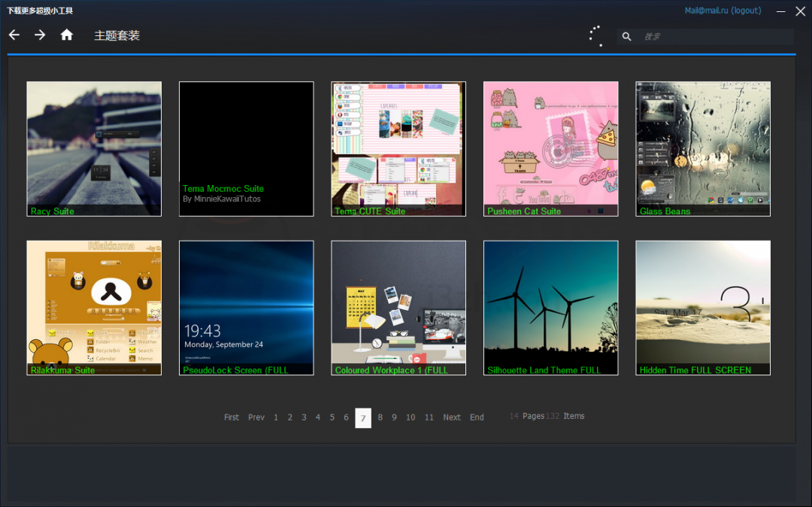
Task: Open the Silhouette Land Theme thumbnail
Action: [x=551, y=308]
